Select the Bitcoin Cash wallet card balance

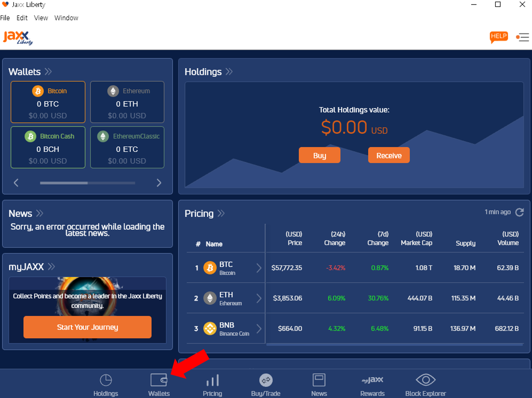pos(48,149)
